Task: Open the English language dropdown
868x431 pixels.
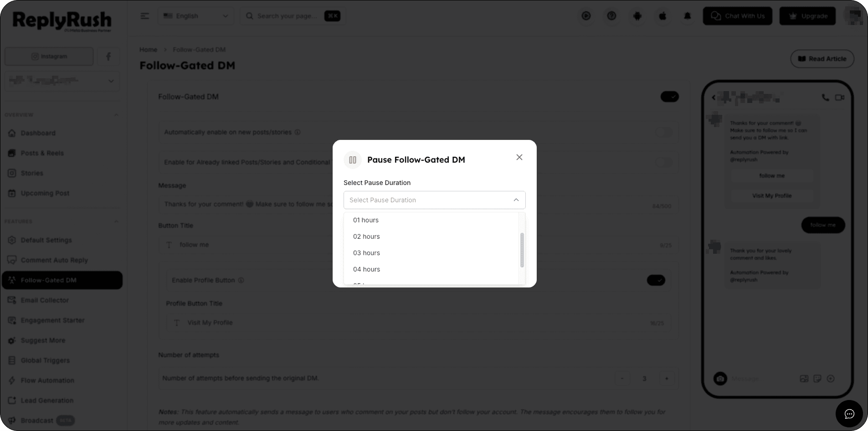Action: pos(196,16)
